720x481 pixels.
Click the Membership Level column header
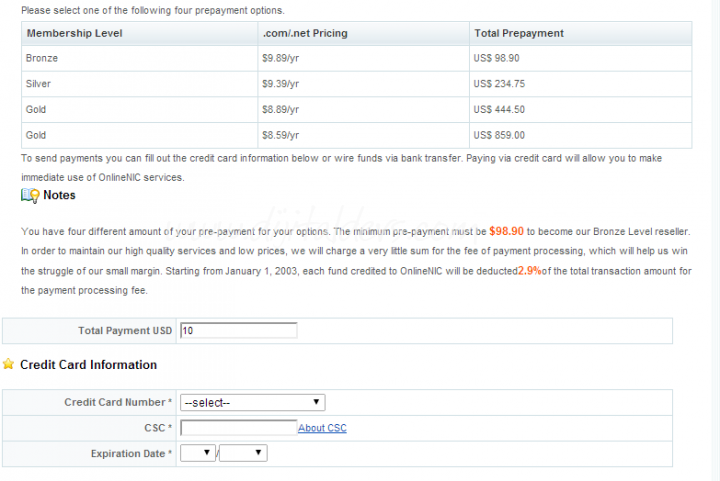(x=75, y=33)
